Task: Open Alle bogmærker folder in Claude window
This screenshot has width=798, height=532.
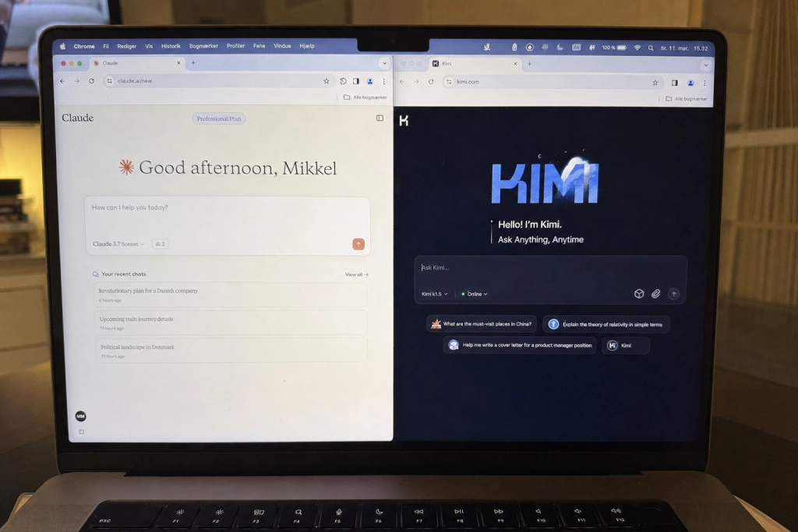Action: (x=365, y=97)
